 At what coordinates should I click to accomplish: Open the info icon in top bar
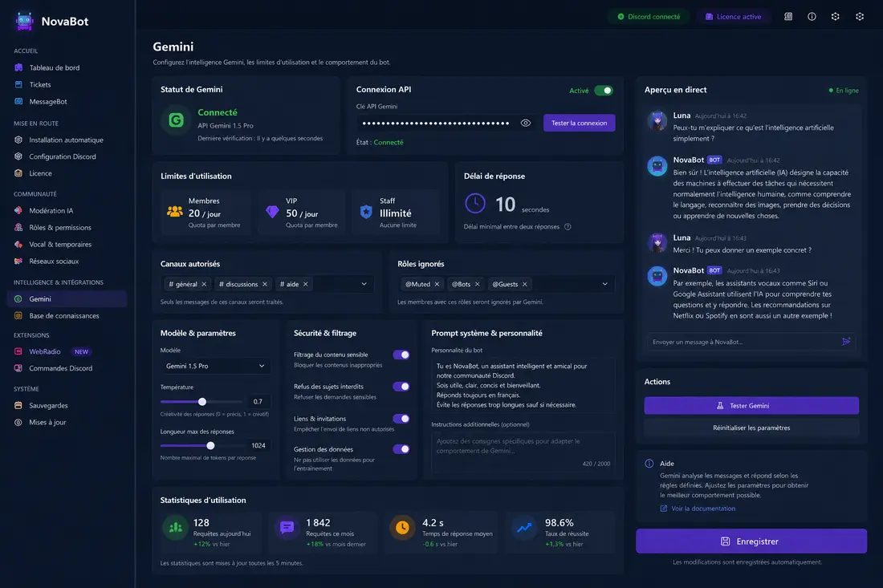tap(812, 17)
